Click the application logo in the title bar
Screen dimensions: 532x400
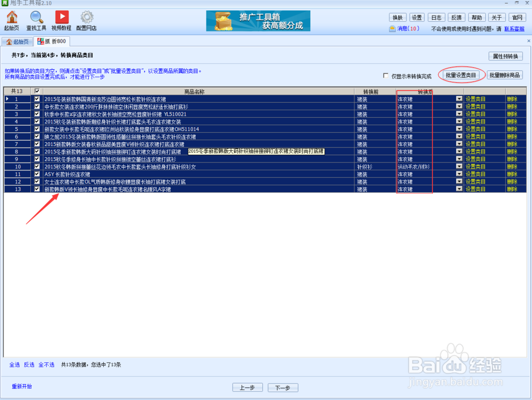tap(4, 3)
